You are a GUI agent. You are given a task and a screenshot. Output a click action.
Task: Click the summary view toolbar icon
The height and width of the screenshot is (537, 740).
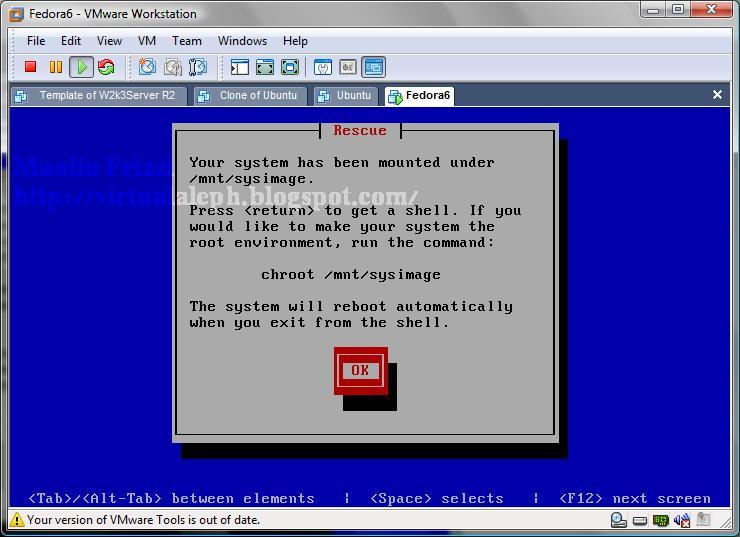(x=323, y=67)
